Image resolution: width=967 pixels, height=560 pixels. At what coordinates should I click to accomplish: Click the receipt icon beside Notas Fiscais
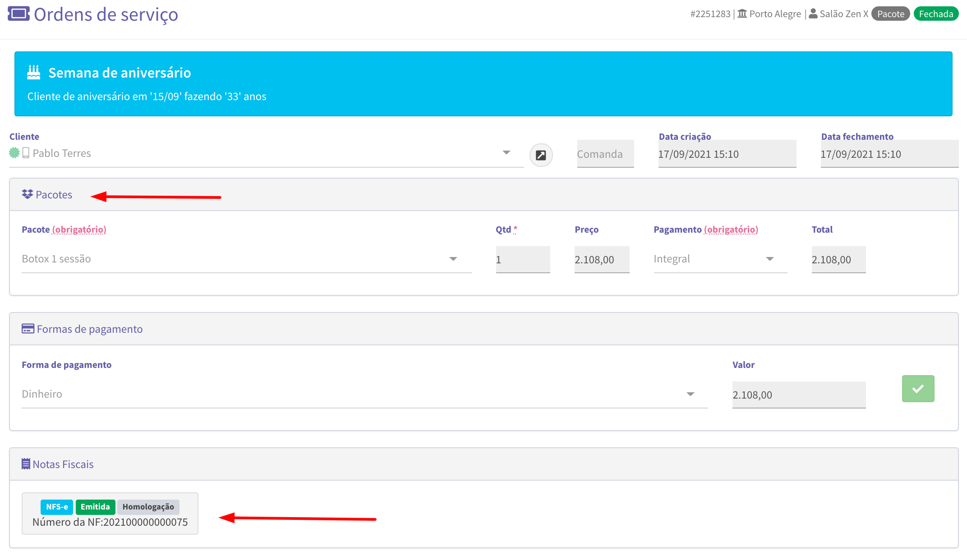(x=26, y=464)
